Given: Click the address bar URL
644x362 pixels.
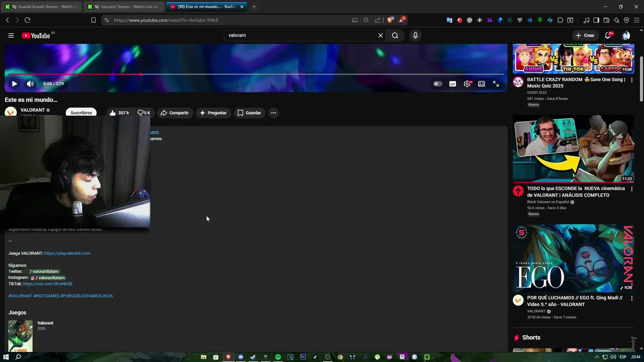Looking at the screenshot, I should 166,20.
